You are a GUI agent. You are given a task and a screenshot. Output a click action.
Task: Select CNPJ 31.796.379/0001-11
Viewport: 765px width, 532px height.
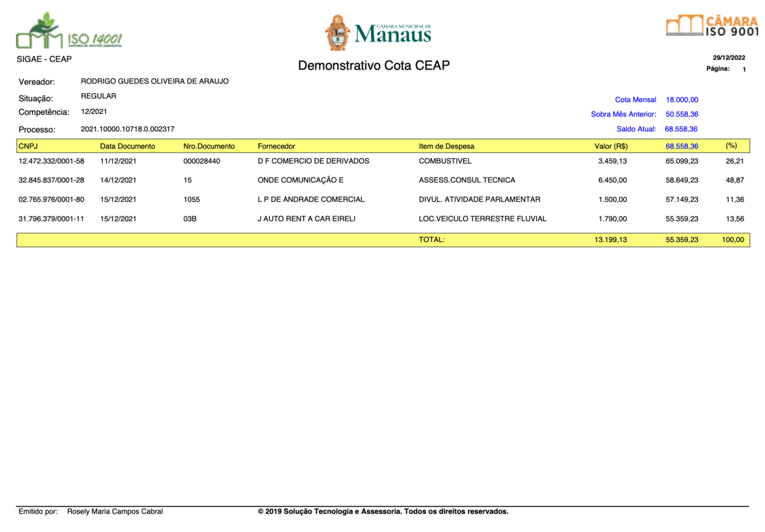(x=52, y=219)
